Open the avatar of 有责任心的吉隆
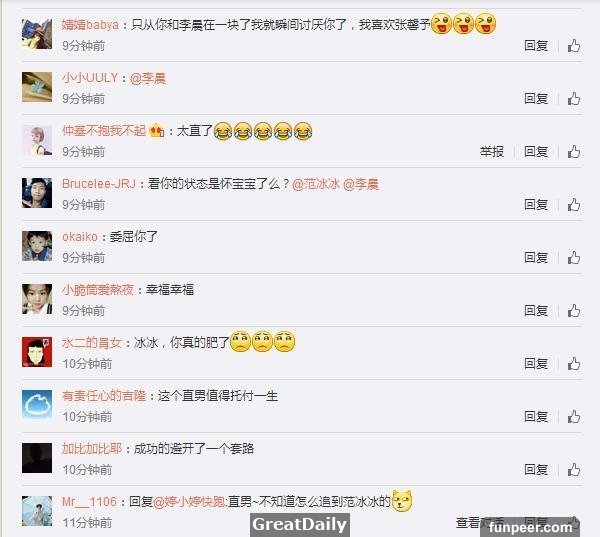The image size is (600, 537). [x=37, y=405]
